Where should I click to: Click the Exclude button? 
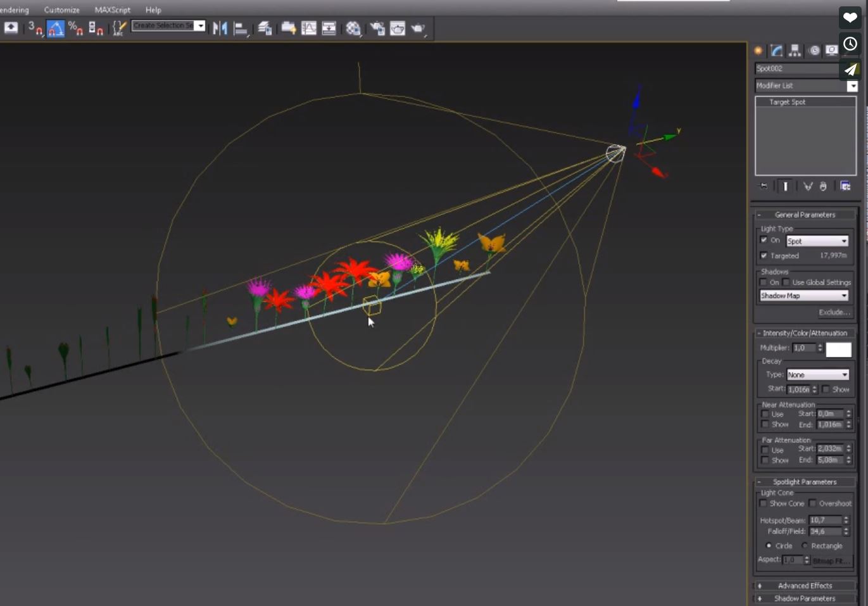[x=834, y=312]
